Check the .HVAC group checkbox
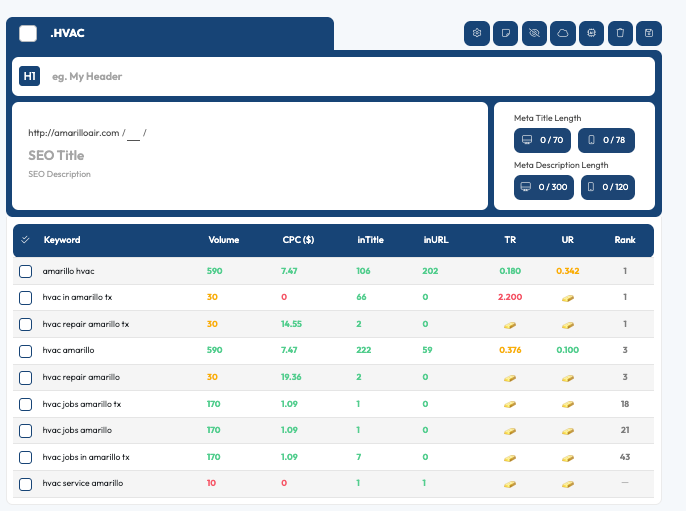This screenshot has height=511, width=686. (28, 33)
